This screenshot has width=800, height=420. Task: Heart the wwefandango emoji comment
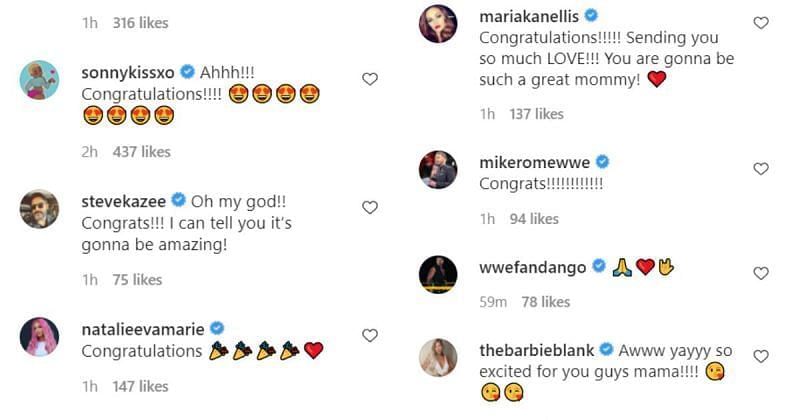point(761,273)
